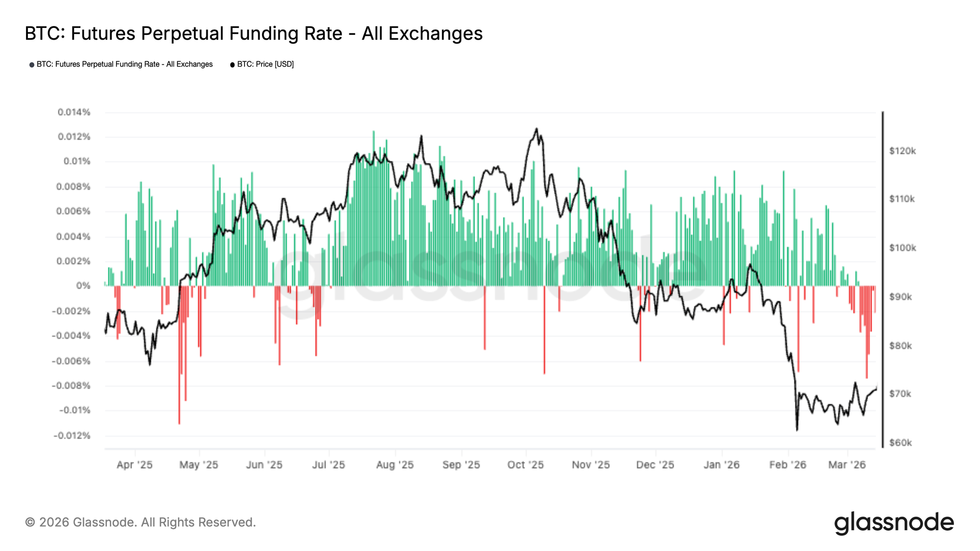Toggle the BTC: Price [USD] legend label

265,64
